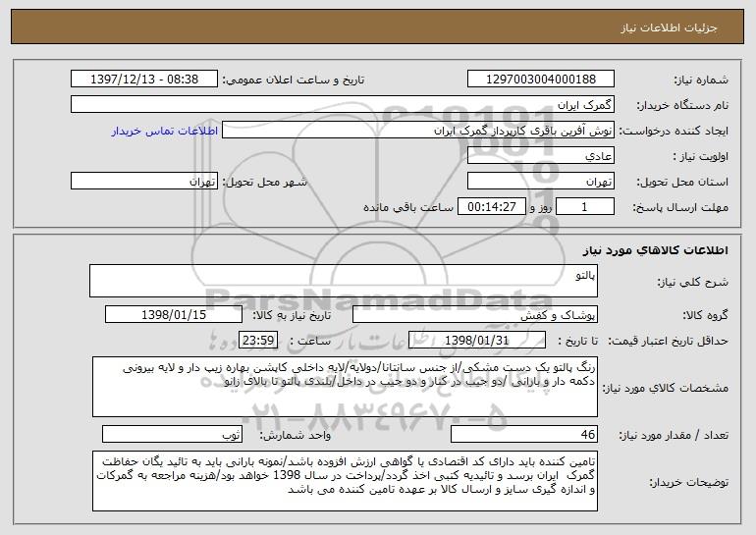Select the text ساعت باقی مانده
The height and width of the screenshot is (535, 756).
click(x=408, y=207)
